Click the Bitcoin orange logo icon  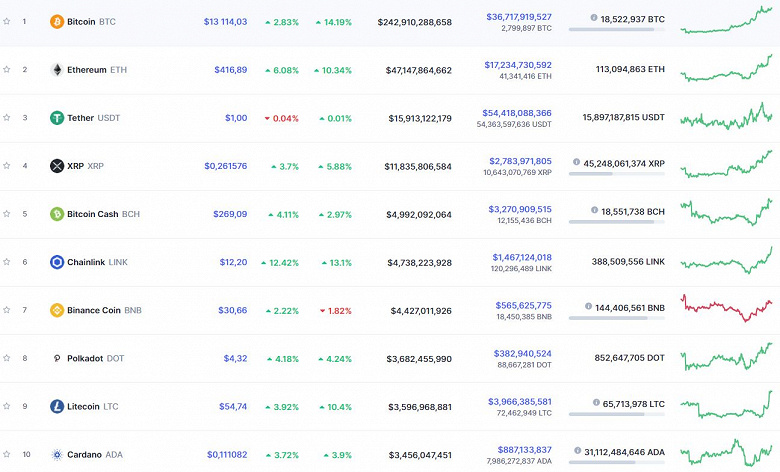pos(57,21)
